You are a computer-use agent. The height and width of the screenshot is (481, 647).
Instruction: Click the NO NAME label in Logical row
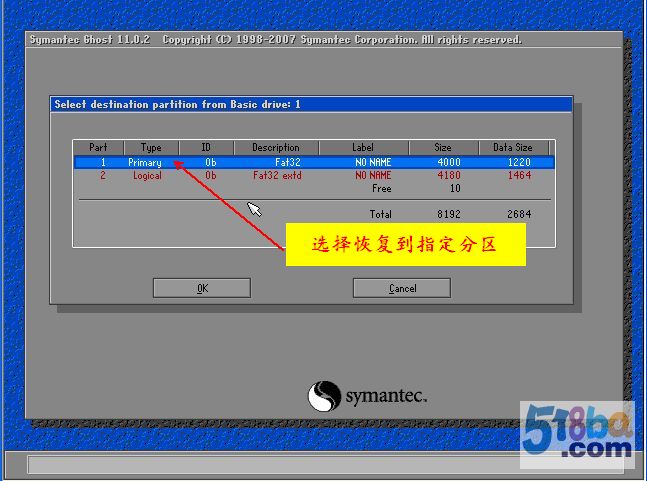pyautogui.click(x=373, y=175)
